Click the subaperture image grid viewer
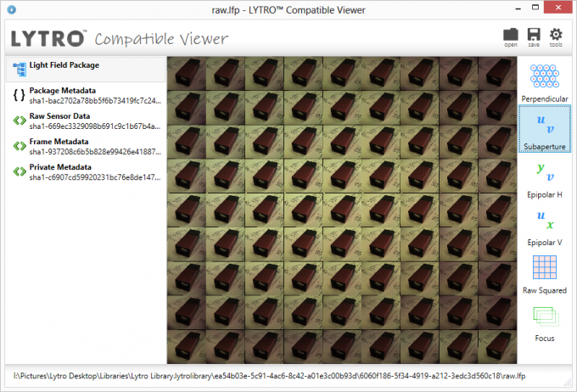Screen dimensions: 577x392 point(342,210)
